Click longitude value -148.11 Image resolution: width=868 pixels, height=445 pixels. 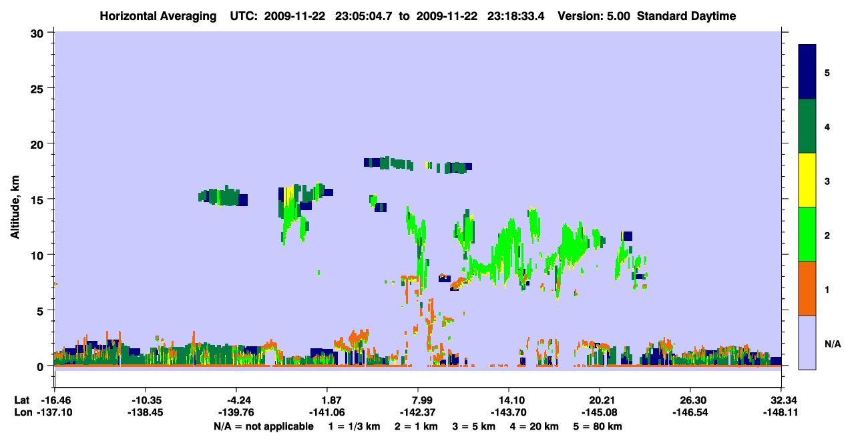(781, 413)
